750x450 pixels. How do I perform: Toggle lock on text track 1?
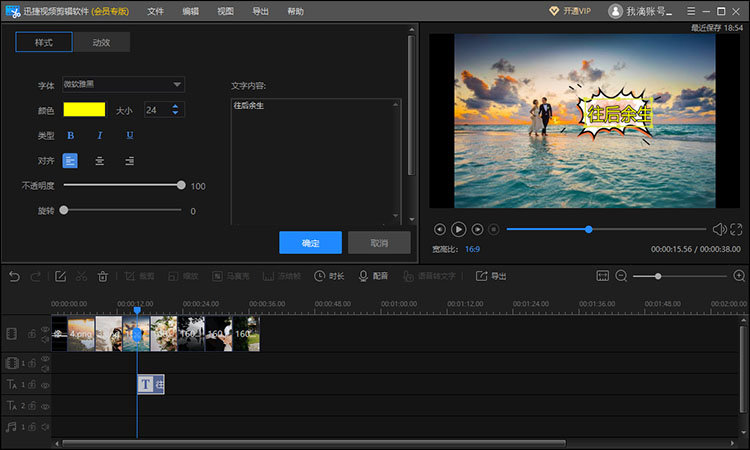pyautogui.click(x=32, y=384)
